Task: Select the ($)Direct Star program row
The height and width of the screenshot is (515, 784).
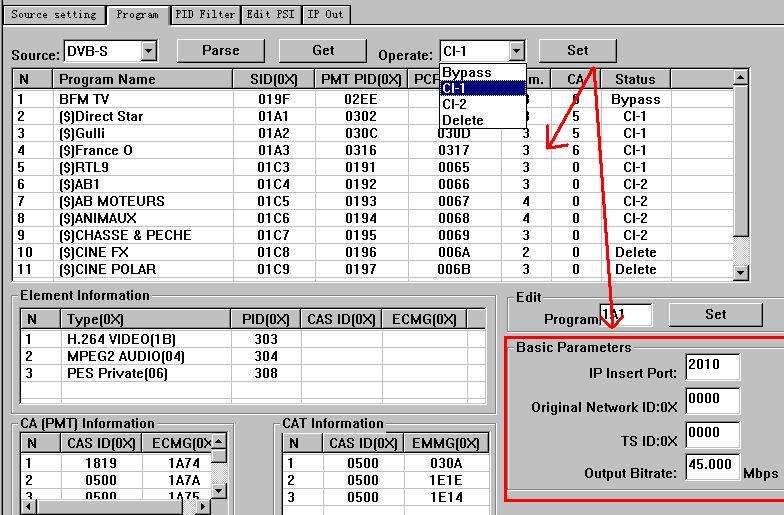Action: (372, 116)
